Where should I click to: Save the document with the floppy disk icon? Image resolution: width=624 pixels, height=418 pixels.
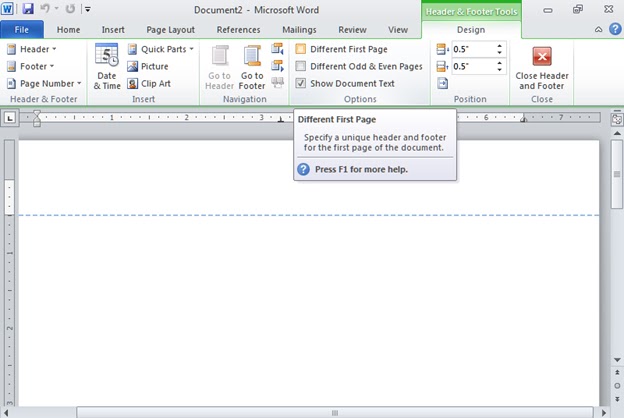(x=28, y=8)
